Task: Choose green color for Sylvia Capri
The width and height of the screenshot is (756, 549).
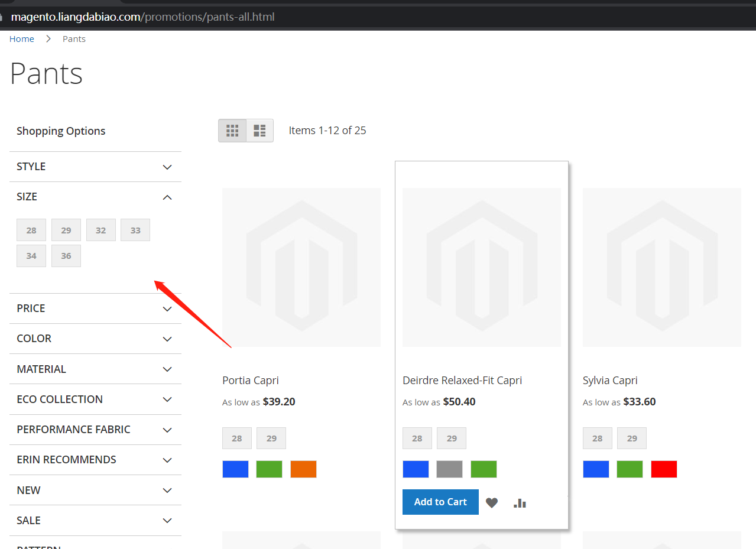Action: click(x=630, y=469)
